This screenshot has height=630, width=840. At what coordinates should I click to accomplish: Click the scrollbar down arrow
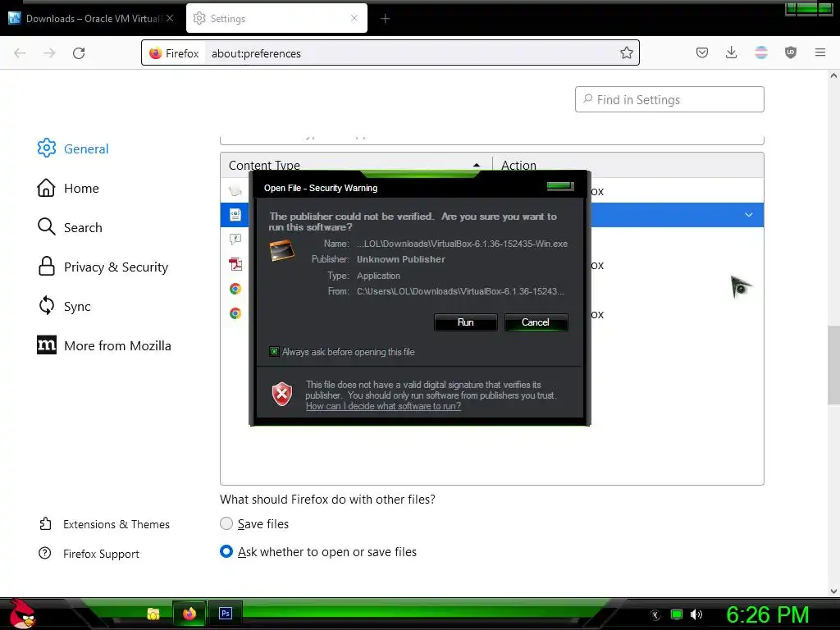click(x=833, y=591)
